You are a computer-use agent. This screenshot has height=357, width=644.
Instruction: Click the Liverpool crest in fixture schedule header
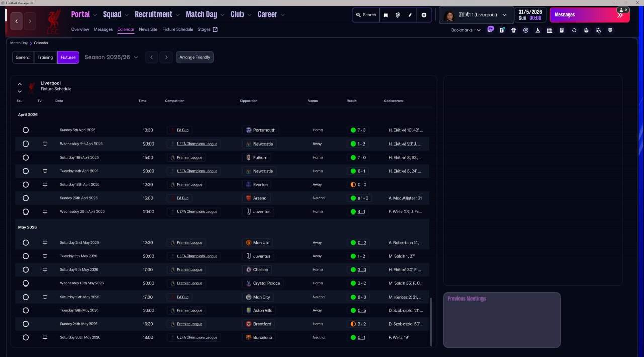pos(32,87)
